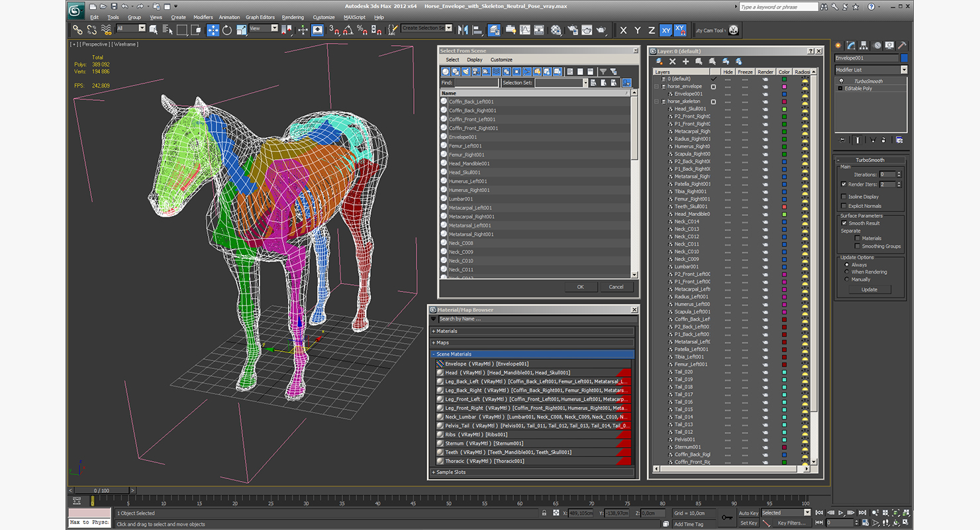Click the Find field in Select From Scene
The height and width of the screenshot is (530, 980).
tap(476, 83)
